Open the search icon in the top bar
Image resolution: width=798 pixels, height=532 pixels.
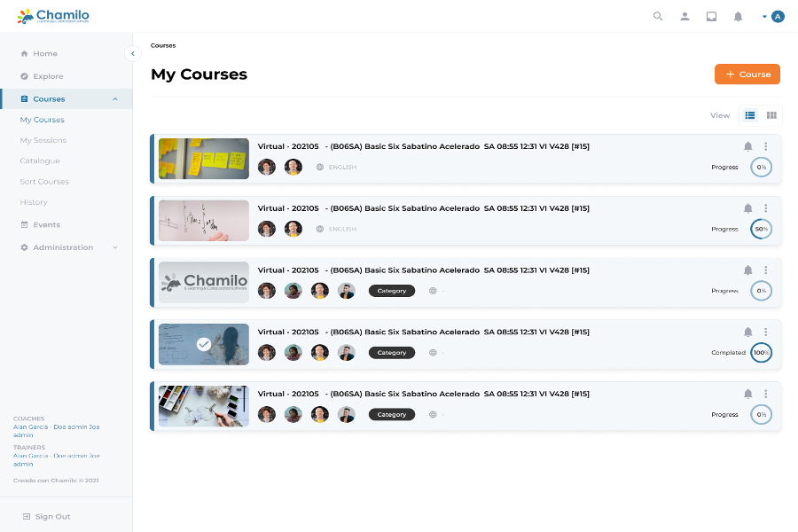(658, 16)
